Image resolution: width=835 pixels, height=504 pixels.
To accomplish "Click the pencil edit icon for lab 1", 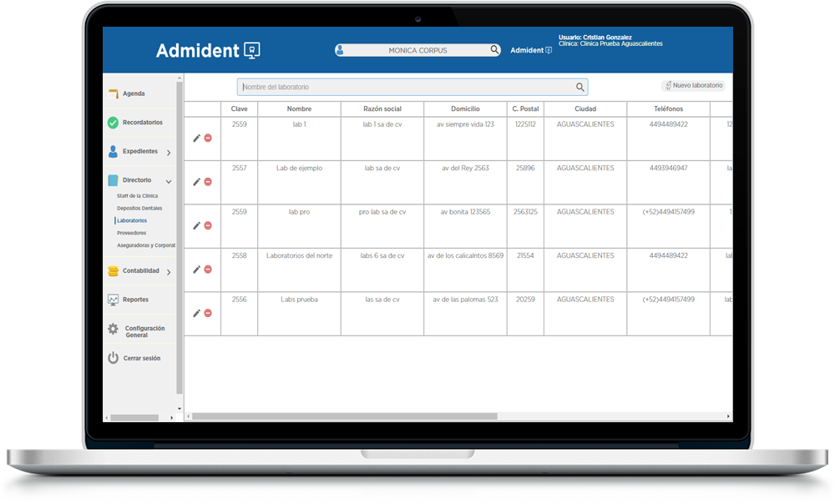I will pyautogui.click(x=196, y=139).
